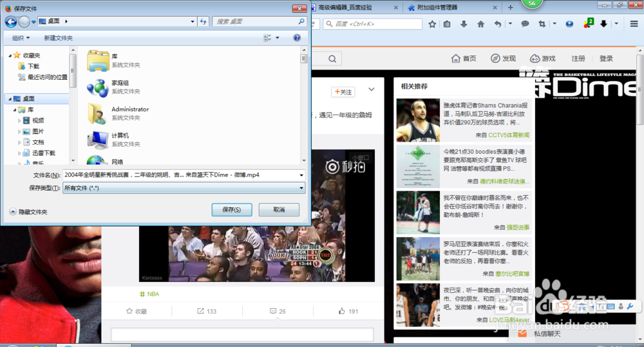Screen dimensions: 644x347
Task: Expand the 图片 library tree node
Action: (x=19, y=132)
